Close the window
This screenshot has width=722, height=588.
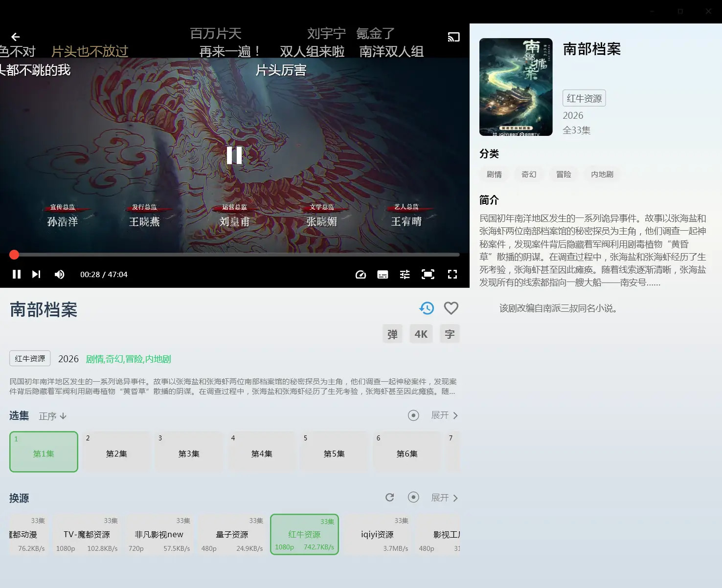tap(708, 11)
